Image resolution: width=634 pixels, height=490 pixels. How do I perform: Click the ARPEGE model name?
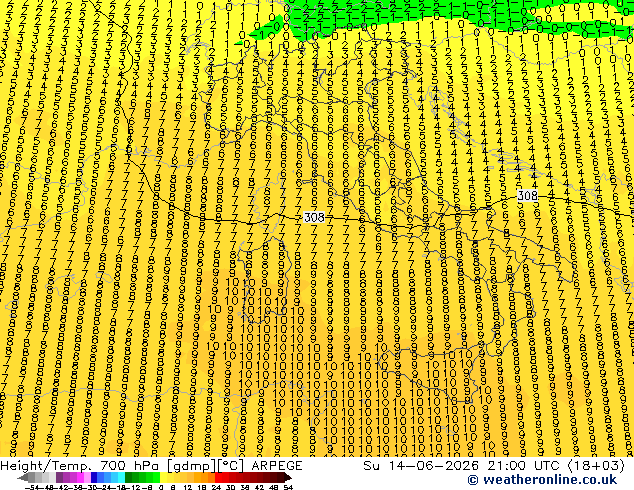277,466
